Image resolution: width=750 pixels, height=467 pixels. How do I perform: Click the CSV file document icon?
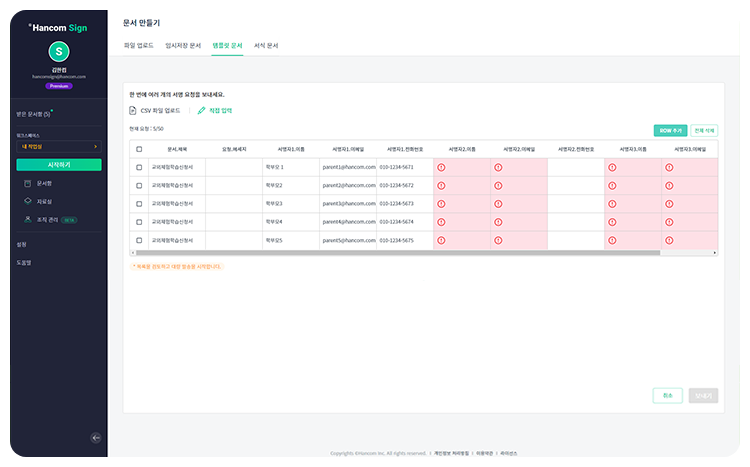coord(132,111)
